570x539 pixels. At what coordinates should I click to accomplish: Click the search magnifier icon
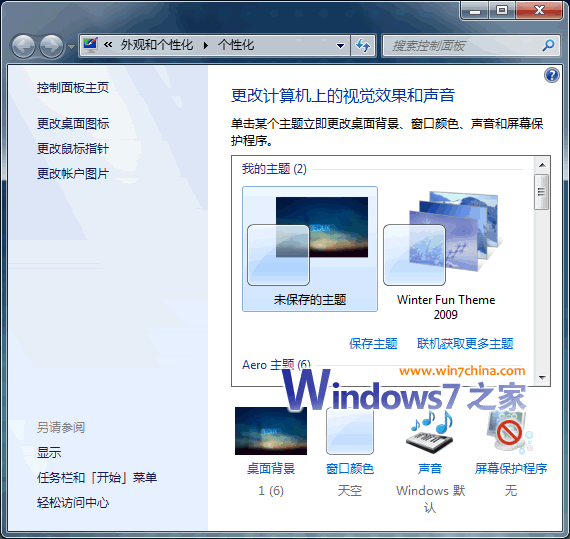548,45
